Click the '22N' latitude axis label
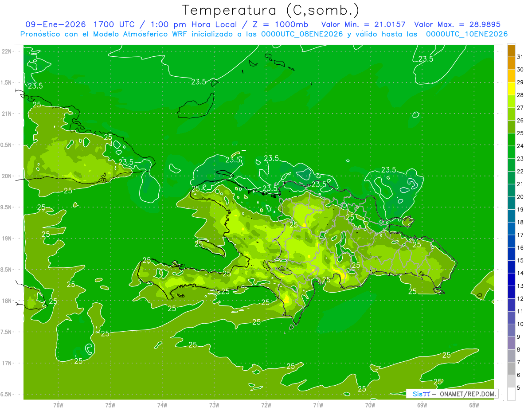This screenshot has height=411, width=532. pos(7,51)
